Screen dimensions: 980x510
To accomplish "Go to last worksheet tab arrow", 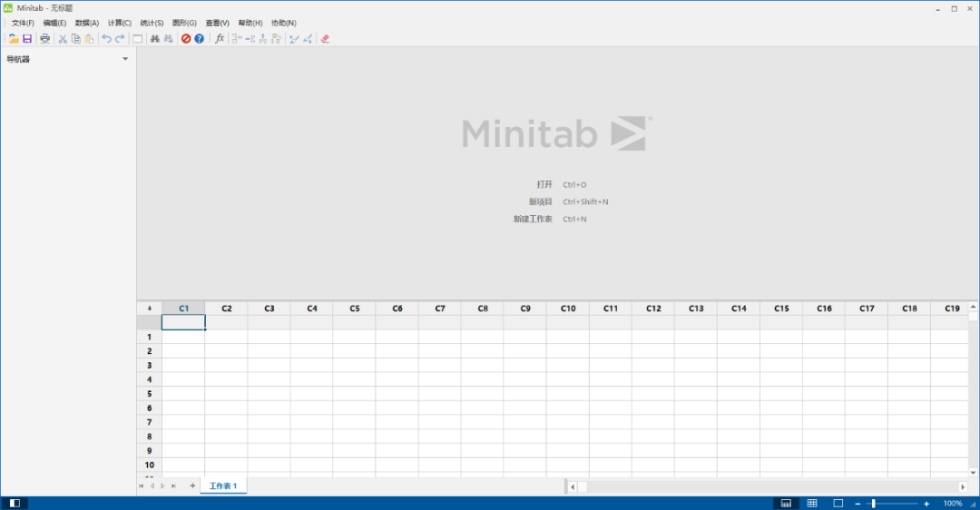I will (173, 485).
